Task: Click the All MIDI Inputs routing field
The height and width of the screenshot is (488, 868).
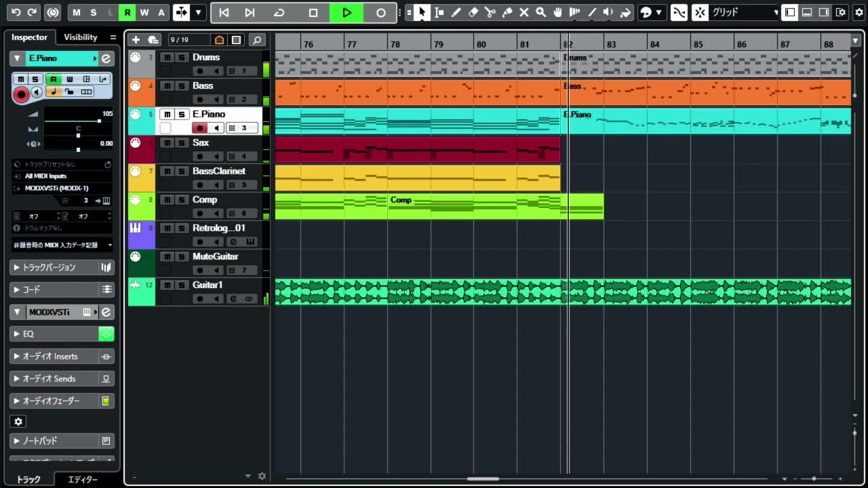Action: (62, 176)
